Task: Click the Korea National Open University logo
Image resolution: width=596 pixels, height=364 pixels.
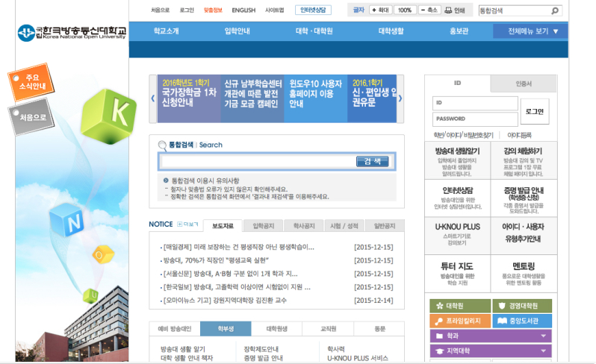Action: 72,33
